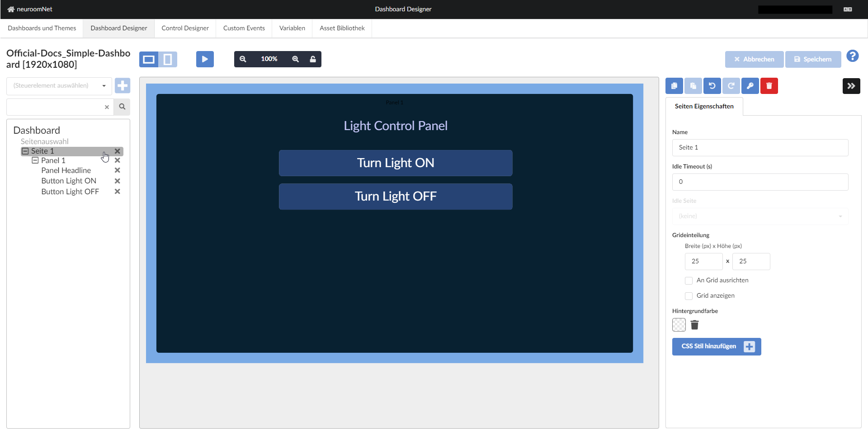Zoom in the dashboard canvas
The height and width of the screenshot is (435, 868).
296,59
